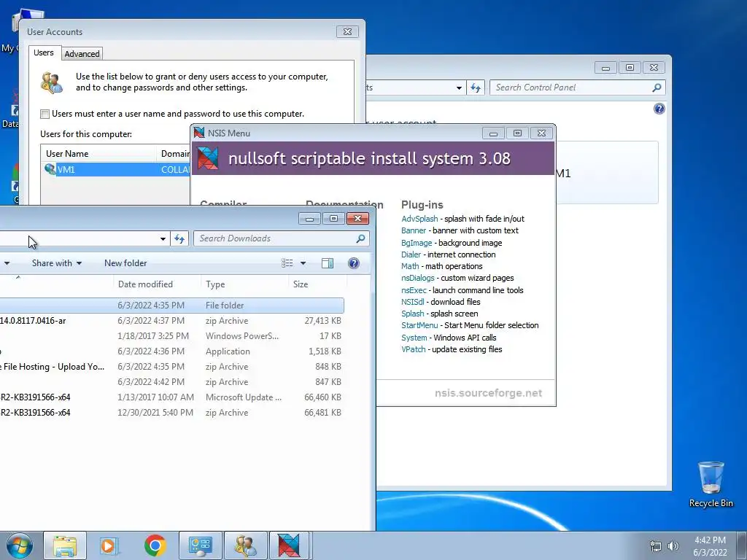Open Explorer help icon

(x=354, y=262)
